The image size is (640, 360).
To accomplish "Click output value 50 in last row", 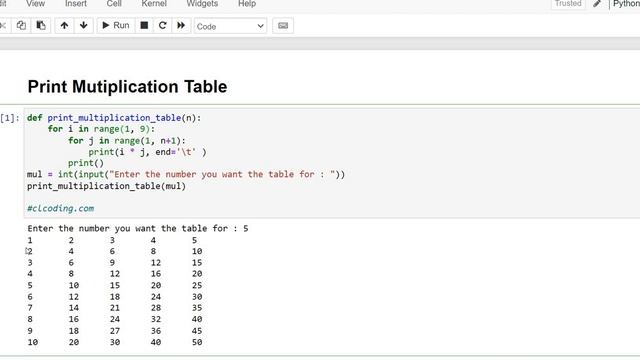I will 197,342.
